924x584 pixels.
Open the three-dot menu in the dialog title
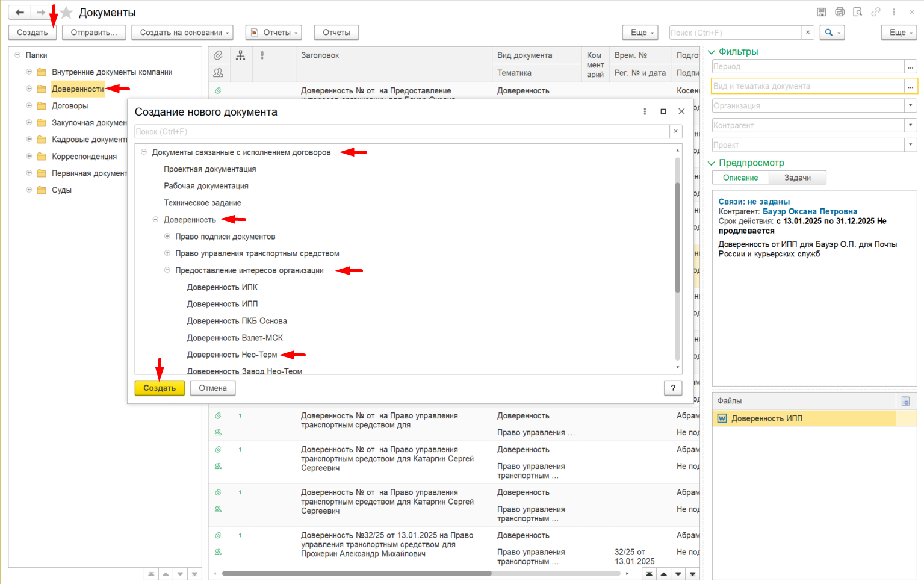645,111
